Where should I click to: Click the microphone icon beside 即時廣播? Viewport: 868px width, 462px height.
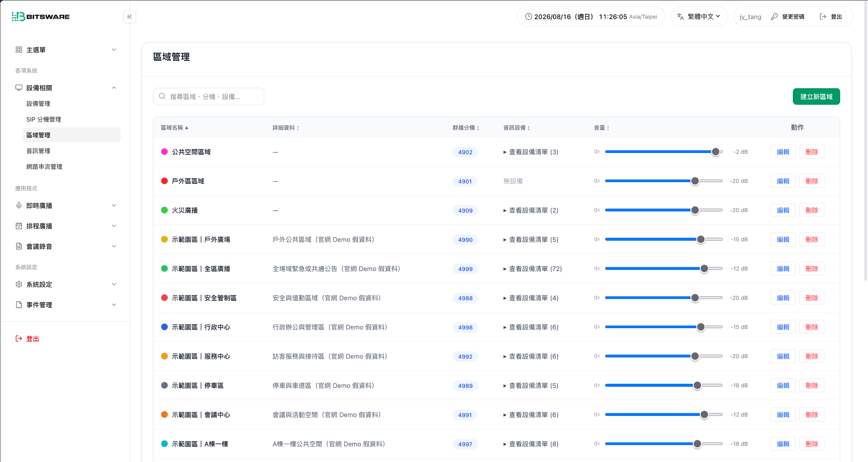click(x=19, y=205)
